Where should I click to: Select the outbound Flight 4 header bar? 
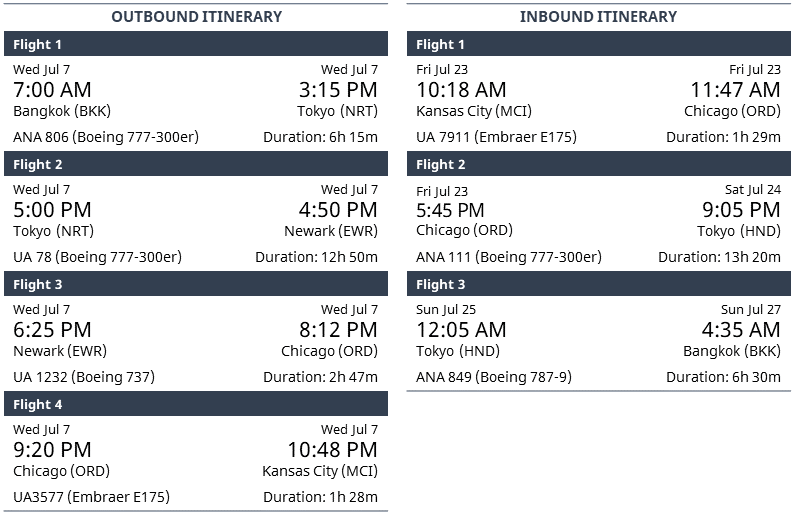(x=196, y=404)
